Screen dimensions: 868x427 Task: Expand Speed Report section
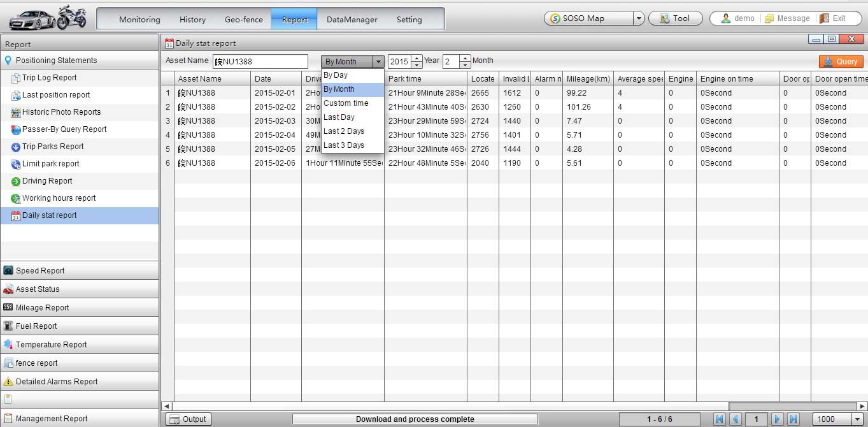coord(80,270)
